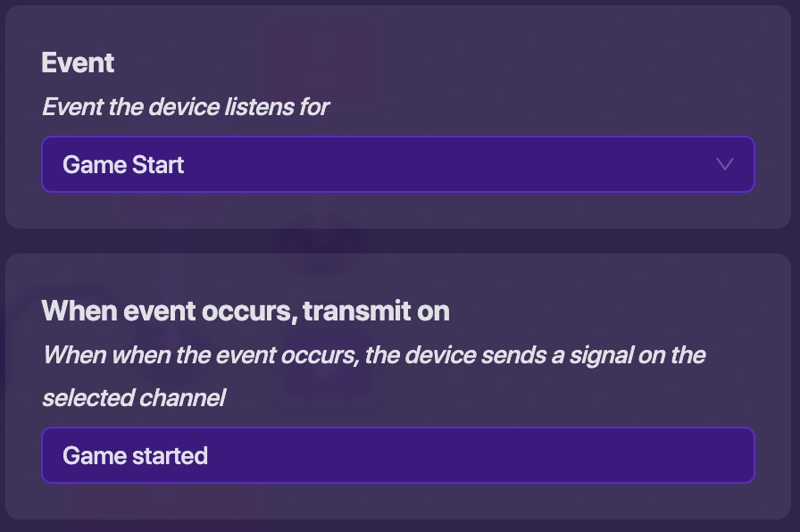
Task: Focus the "Game started" channel input field
Action: (397, 455)
